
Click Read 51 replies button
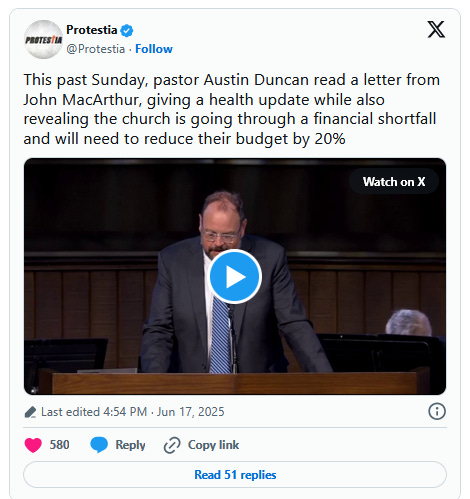click(235, 475)
